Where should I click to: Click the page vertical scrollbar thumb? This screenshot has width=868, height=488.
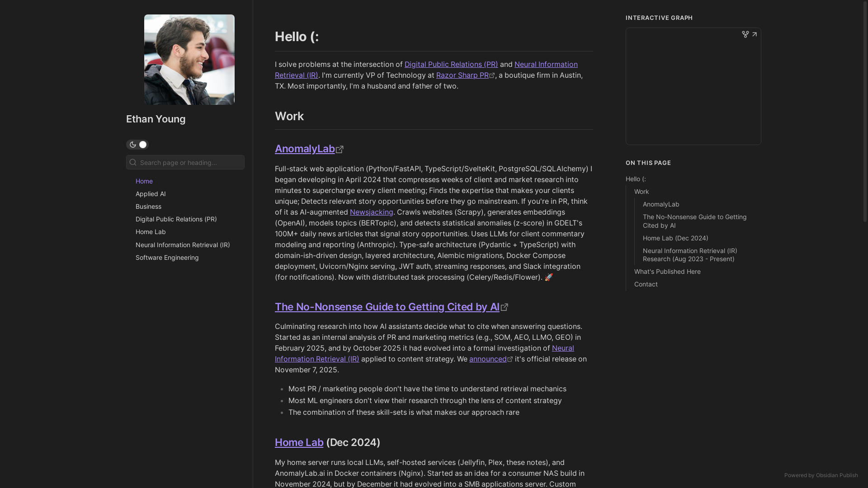click(865, 111)
